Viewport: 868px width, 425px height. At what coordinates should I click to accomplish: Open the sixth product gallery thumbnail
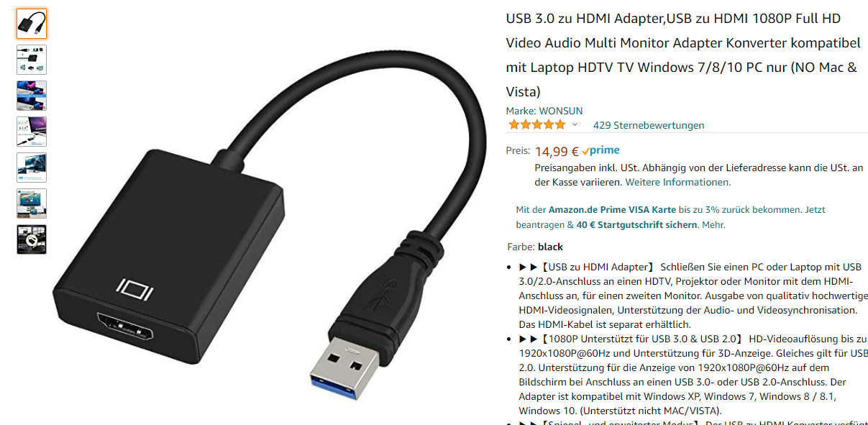point(32,204)
